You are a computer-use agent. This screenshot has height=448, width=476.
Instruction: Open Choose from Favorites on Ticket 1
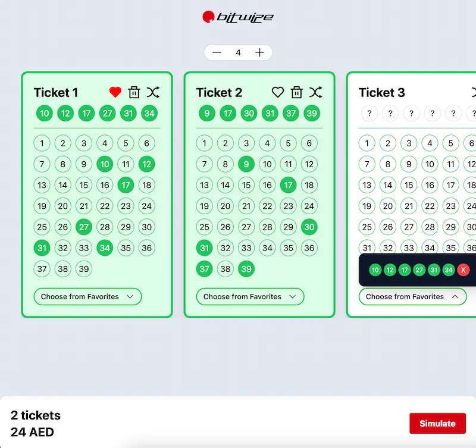pyautogui.click(x=87, y=296)
